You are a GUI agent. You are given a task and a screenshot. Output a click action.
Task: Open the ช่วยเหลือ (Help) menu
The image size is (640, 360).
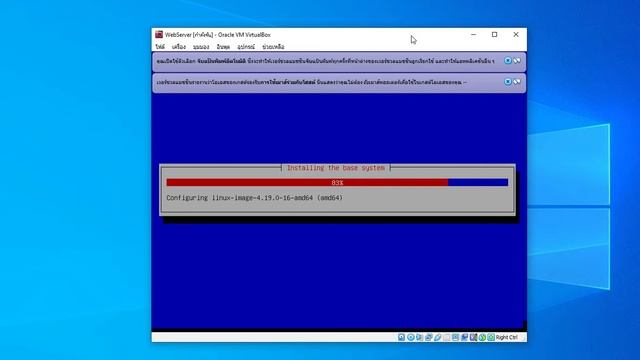[273, 47]
